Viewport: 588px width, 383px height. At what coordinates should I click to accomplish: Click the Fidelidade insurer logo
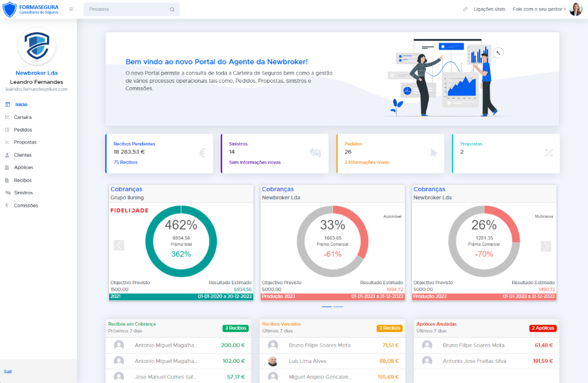pyautogui.click(x=129, y=210)
